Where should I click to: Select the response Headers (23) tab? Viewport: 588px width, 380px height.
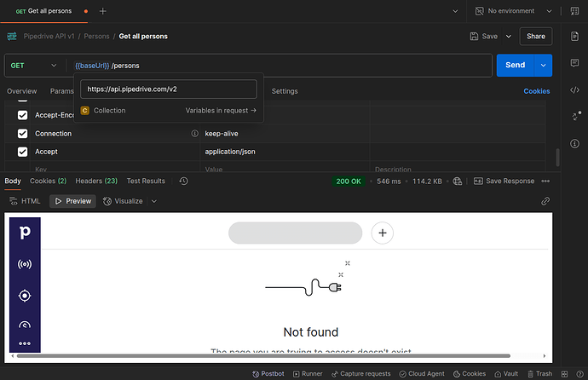coord(96,181)
